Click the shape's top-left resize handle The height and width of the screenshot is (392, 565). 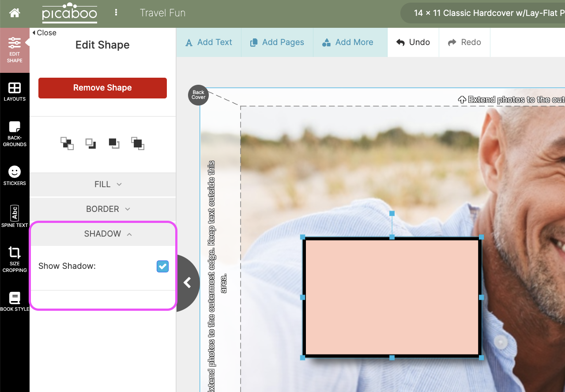[303, 237]
